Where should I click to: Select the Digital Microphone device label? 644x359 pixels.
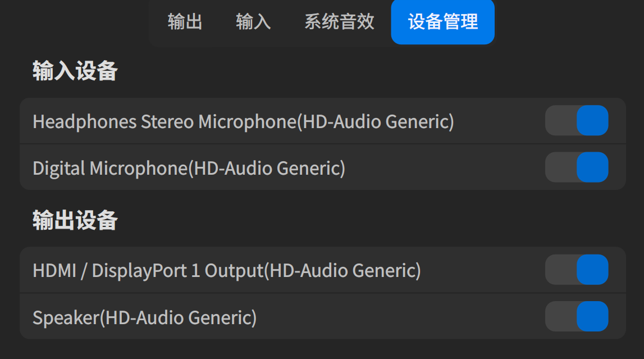(x=109, y=168)
